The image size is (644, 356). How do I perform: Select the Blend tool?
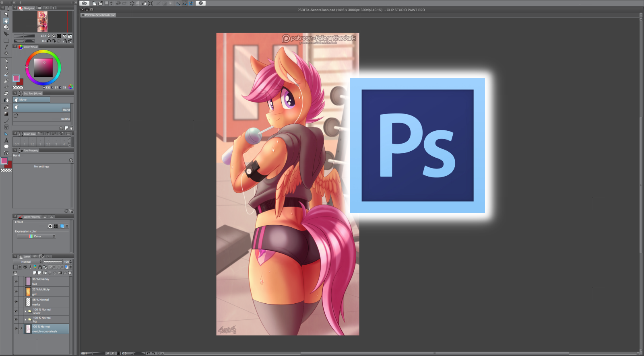coord(6,100)
